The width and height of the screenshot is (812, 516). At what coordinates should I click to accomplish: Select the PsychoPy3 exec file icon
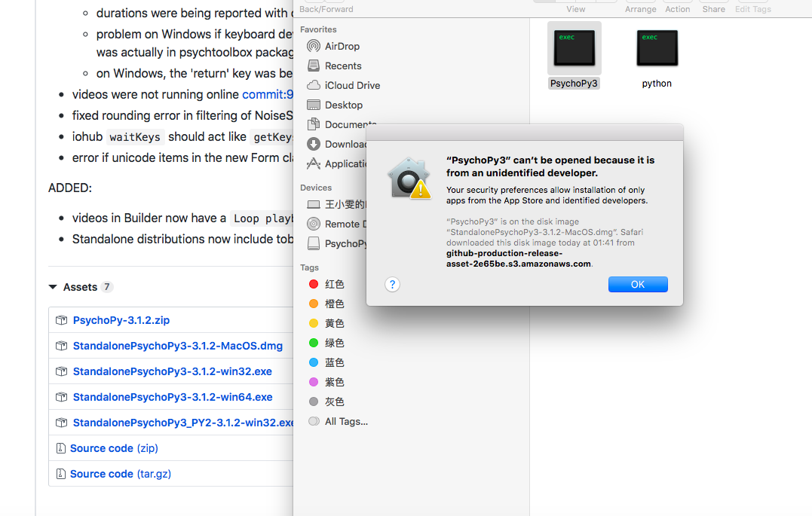pos(574,48)
